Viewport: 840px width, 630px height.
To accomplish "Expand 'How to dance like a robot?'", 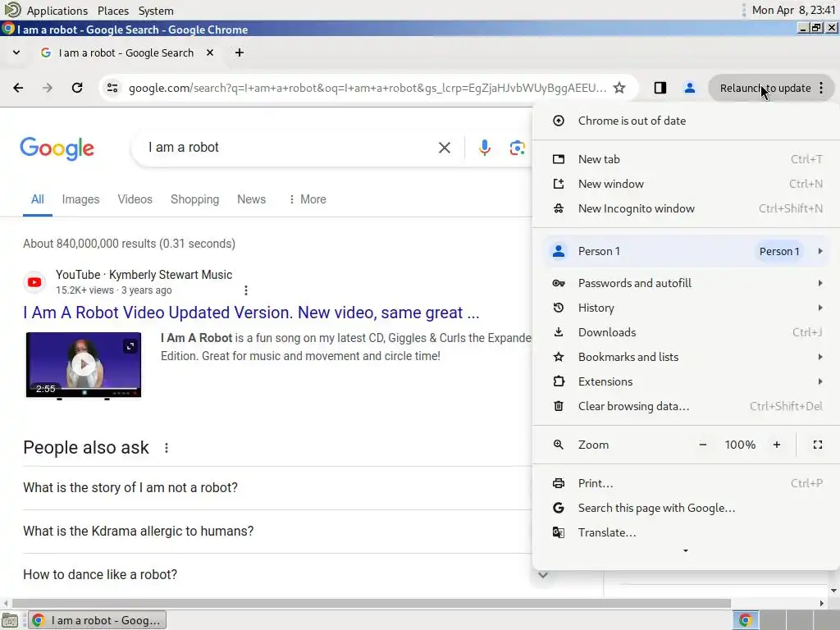I will 277,575.
